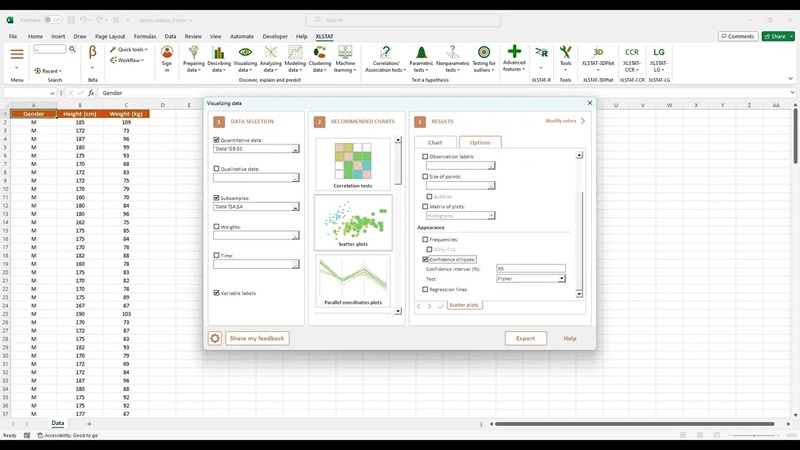Check Matrix of plots checkbox
The image size is (800, 450).
click(425, 207)
